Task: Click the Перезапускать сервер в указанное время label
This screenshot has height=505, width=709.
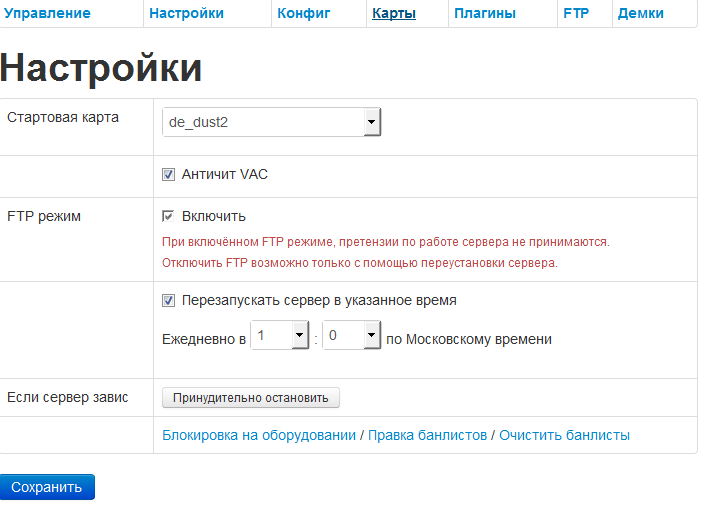Action: point(319,299)
